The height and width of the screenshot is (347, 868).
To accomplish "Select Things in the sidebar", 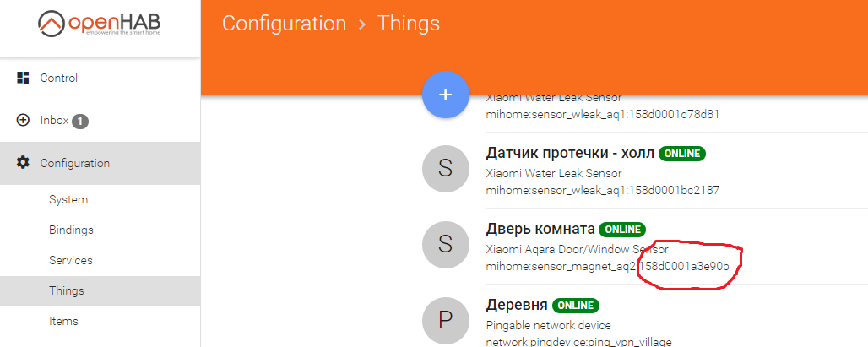I will point(67,290).
